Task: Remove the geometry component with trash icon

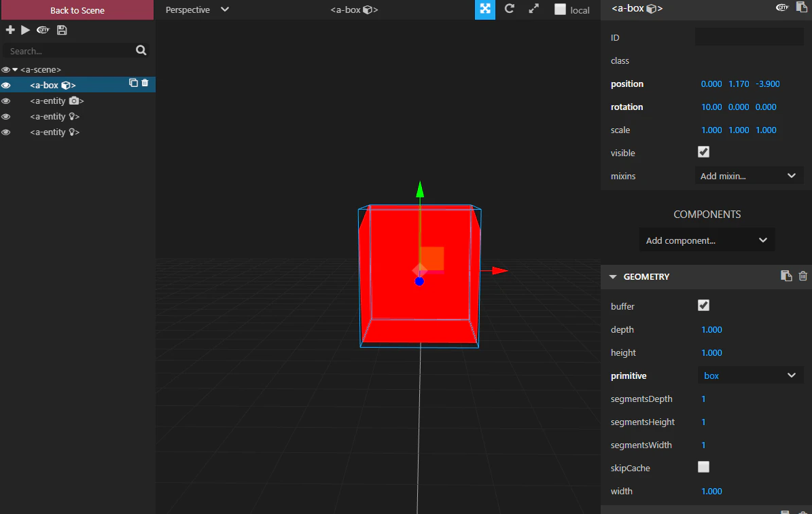Action: [x=802, y=276]
